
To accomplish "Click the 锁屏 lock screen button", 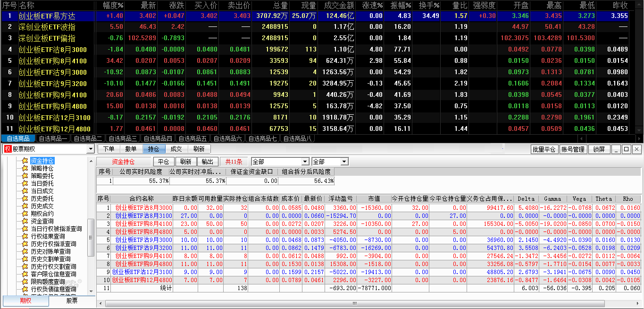I will [x=599, y=149].
